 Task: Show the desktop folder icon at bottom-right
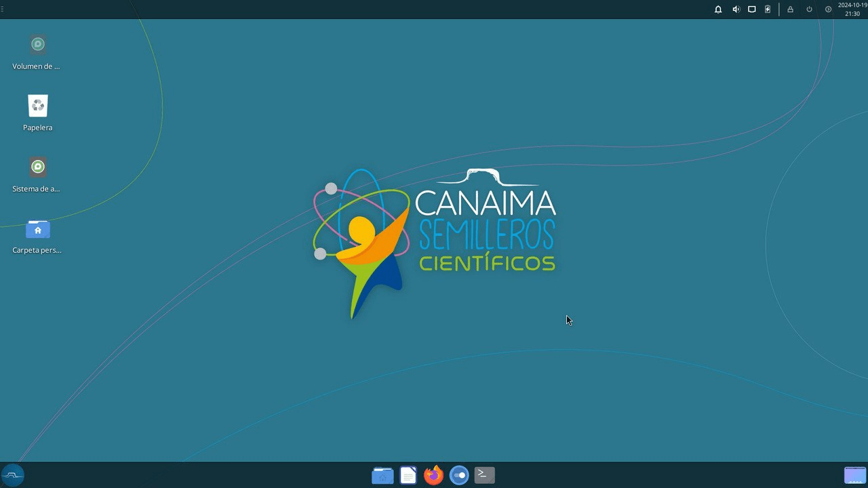[x=854, y=475]
